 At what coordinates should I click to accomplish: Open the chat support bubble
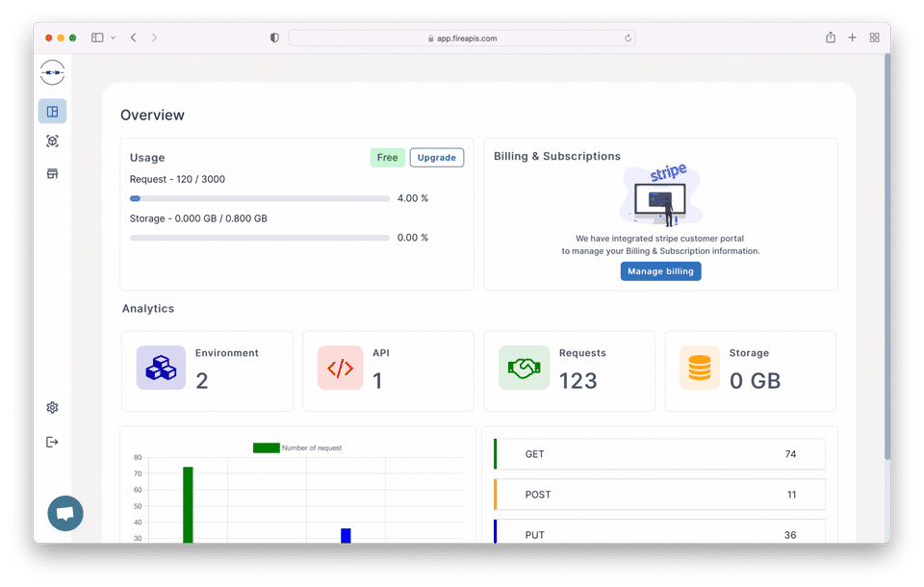[65, 513]
